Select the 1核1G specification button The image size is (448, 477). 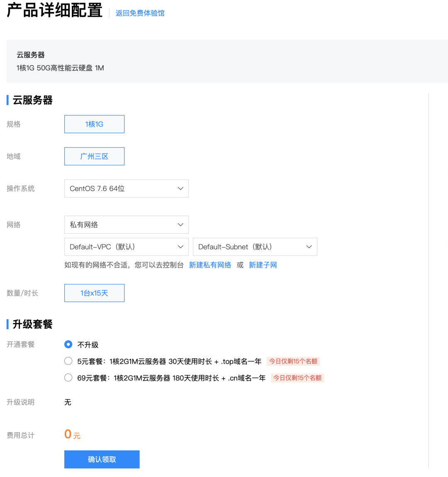coord(94,124)
